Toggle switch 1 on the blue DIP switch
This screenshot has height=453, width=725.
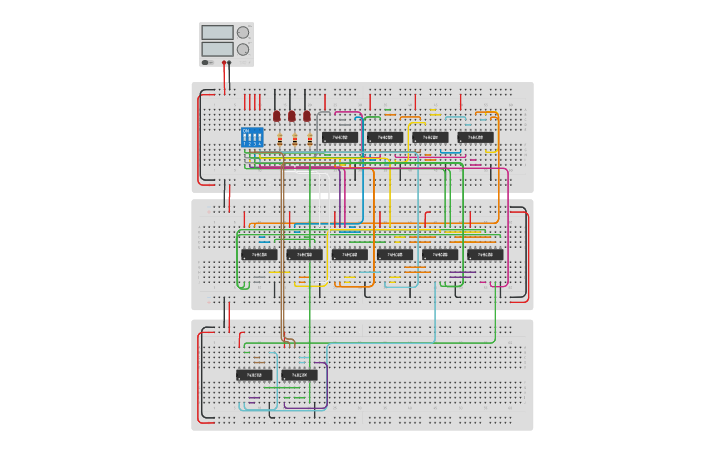[x=245, y=135]
